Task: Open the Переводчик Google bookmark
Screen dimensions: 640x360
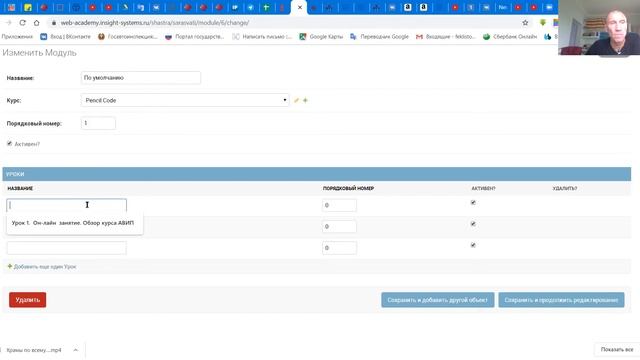Action: (x=379, y=37)
